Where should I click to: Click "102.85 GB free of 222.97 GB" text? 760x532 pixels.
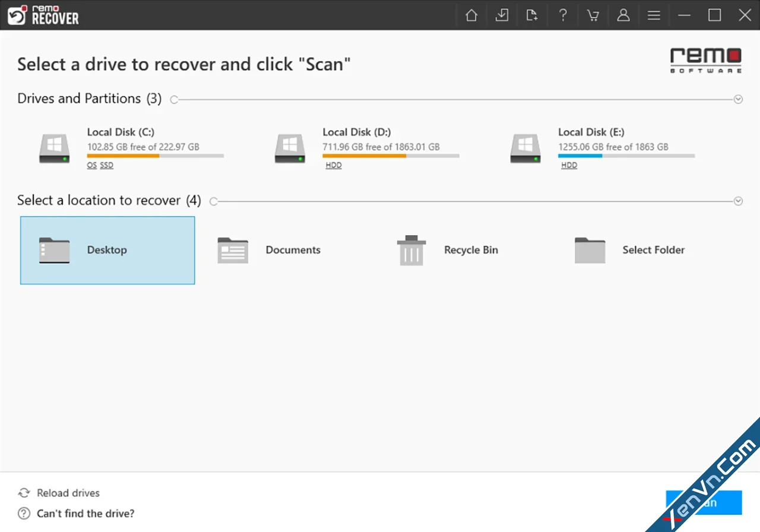pyautogui.click(x=143, y=147)
